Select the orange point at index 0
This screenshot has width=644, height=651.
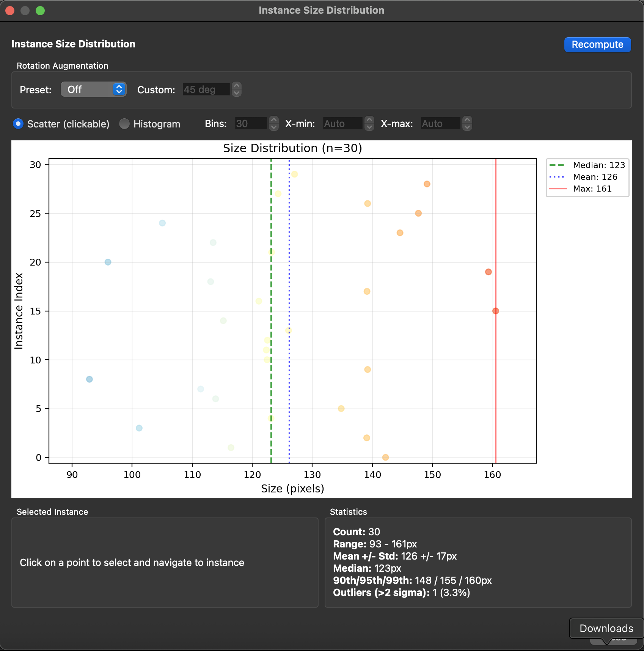click(385, 458)
